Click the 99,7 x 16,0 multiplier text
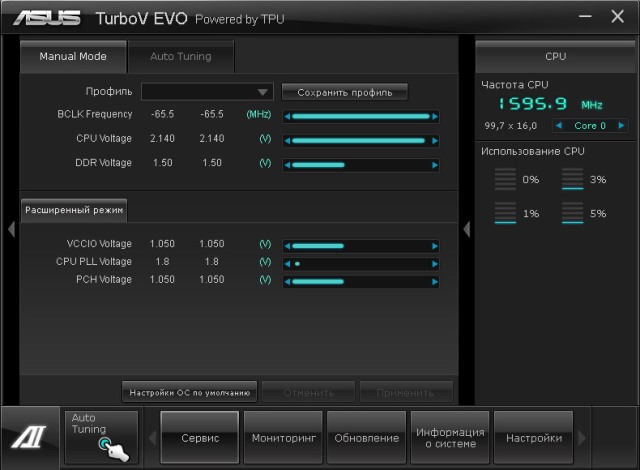 click(511, 126)
